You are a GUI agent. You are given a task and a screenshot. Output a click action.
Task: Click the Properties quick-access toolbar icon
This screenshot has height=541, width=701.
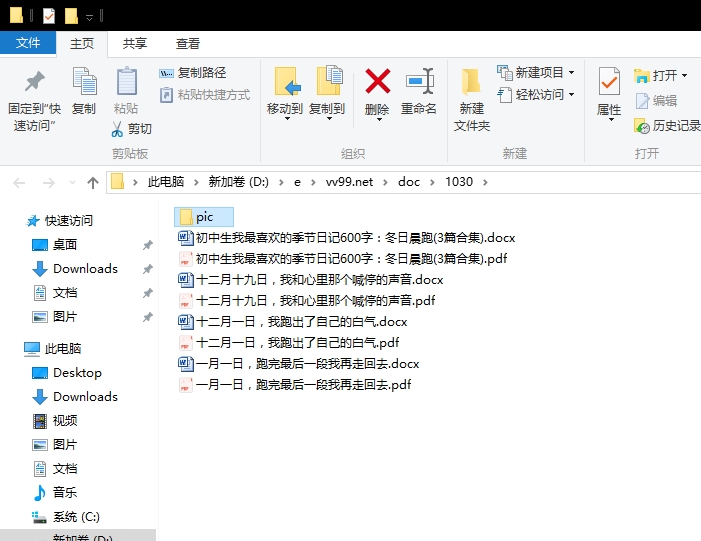(49, 16)
